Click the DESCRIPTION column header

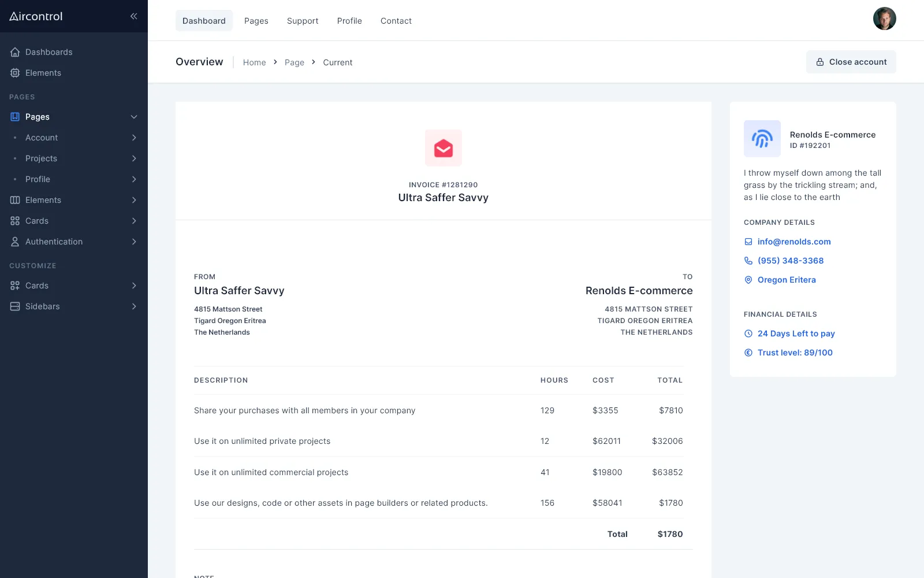(x=221, y=380)
